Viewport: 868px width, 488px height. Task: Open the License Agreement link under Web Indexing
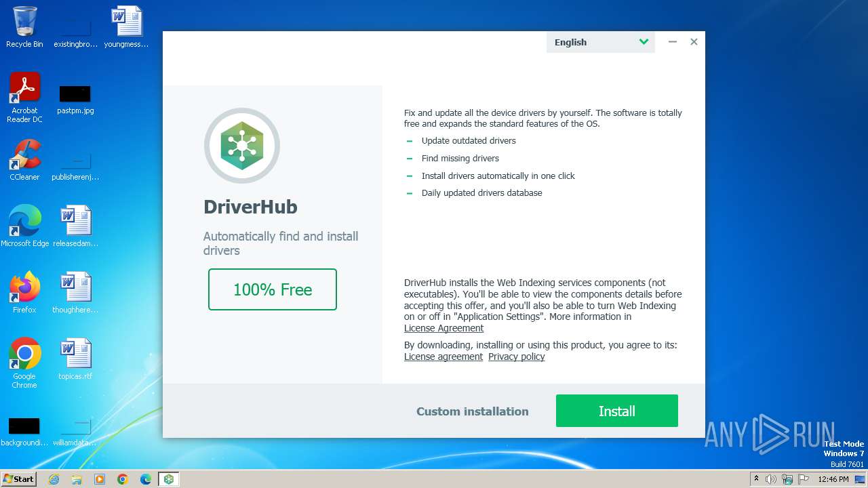tap(443, 328)
